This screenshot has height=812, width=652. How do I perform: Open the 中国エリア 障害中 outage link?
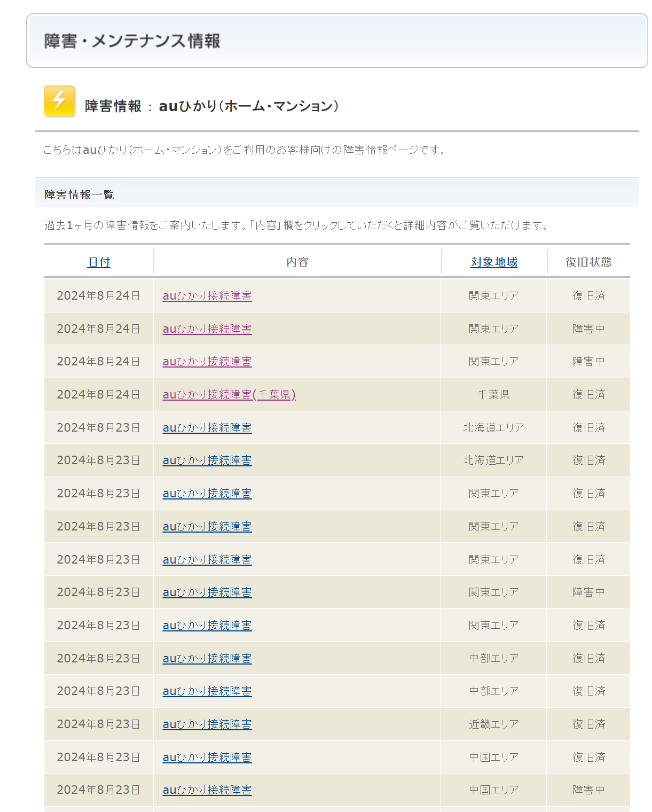[207, 790]
